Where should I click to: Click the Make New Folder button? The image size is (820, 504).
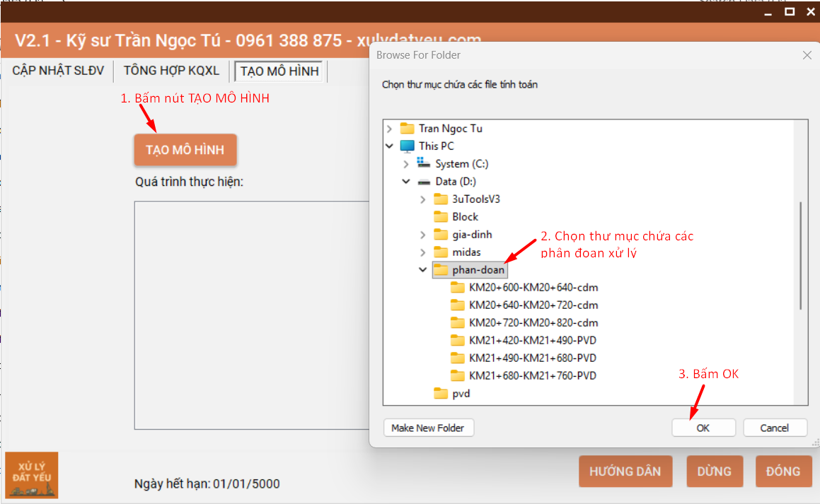[x=428, y=428]
